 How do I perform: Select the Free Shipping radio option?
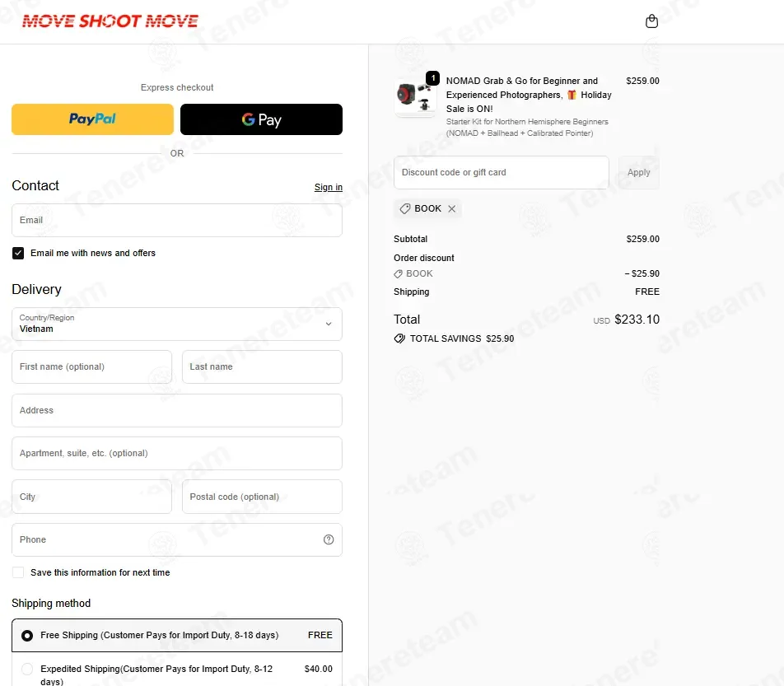(27, 635)
